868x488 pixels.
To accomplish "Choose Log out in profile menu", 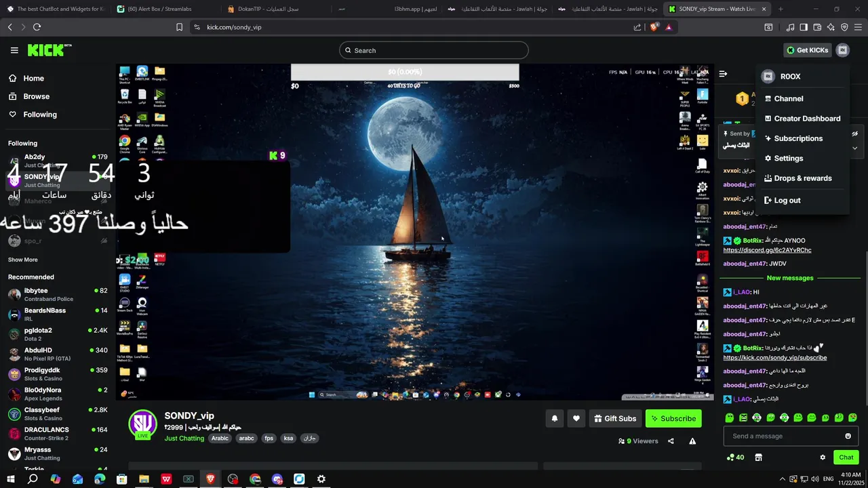I will point(802,200).
